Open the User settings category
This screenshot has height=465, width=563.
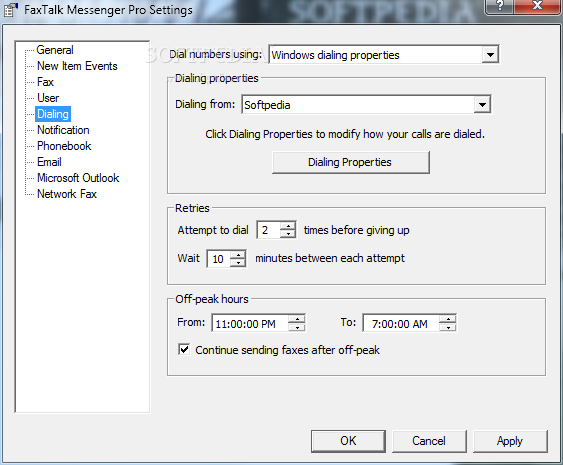point(48,98)
